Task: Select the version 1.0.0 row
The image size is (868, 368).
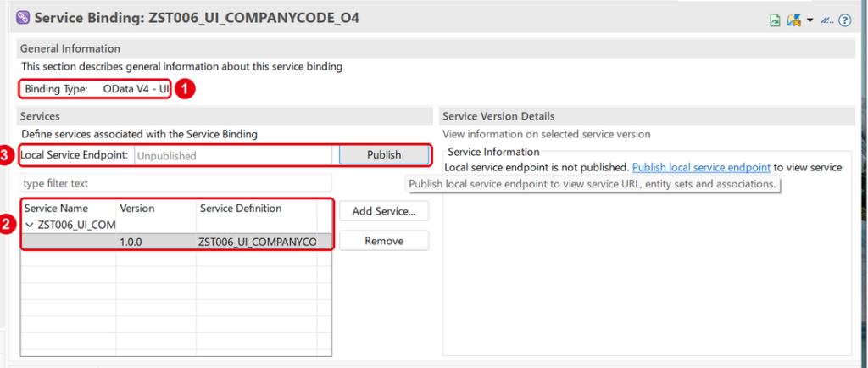Action: (176, 242)
